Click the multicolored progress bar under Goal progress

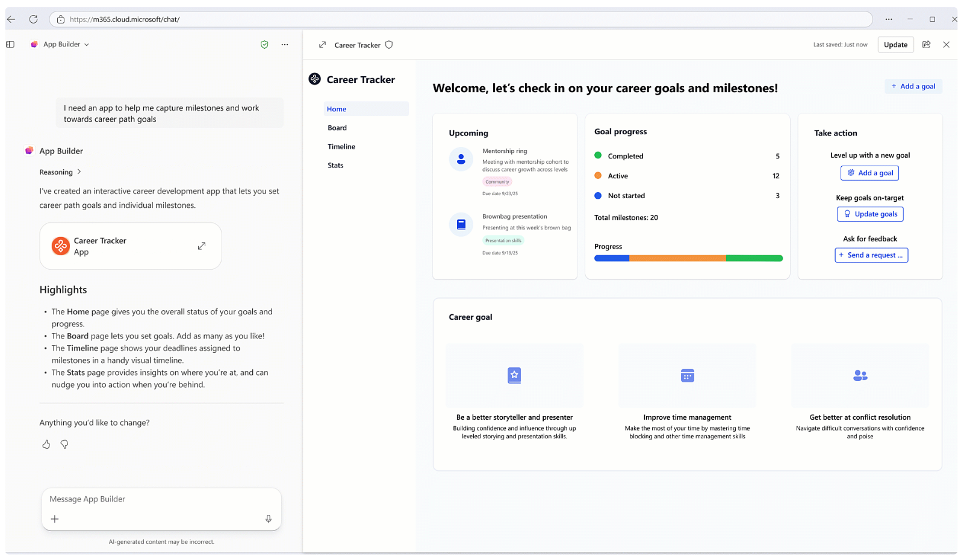pos(688,258)
